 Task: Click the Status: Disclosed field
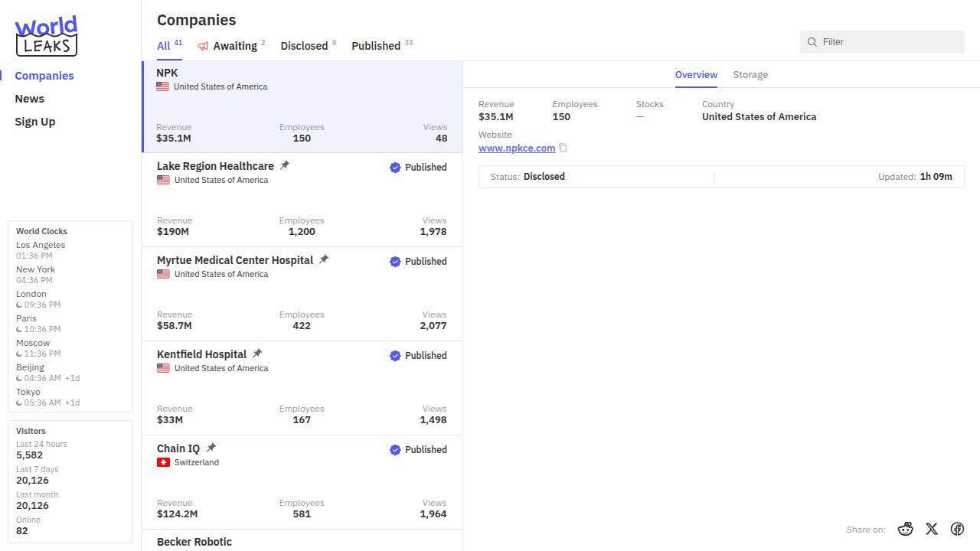click(528, 177)
